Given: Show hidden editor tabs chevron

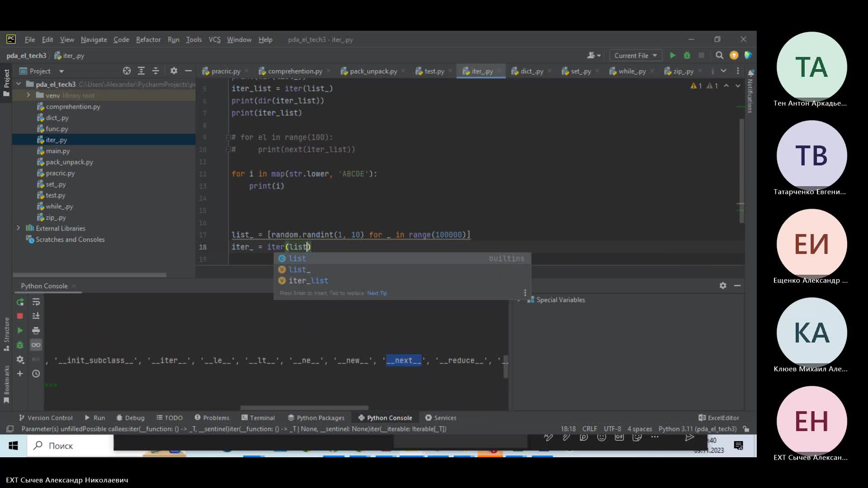Looking at the screenshot, I should coord(723,71).
